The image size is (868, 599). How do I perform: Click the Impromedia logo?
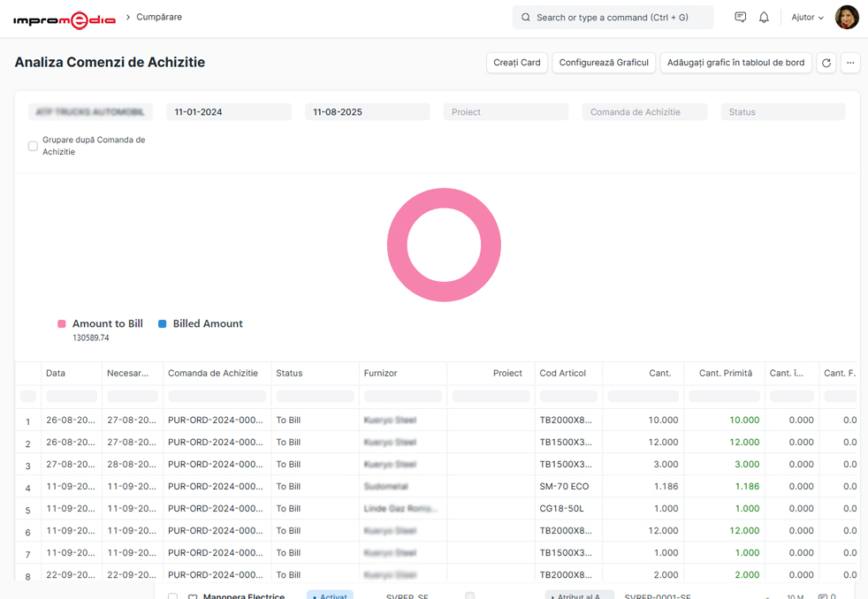tap(64, 19)
